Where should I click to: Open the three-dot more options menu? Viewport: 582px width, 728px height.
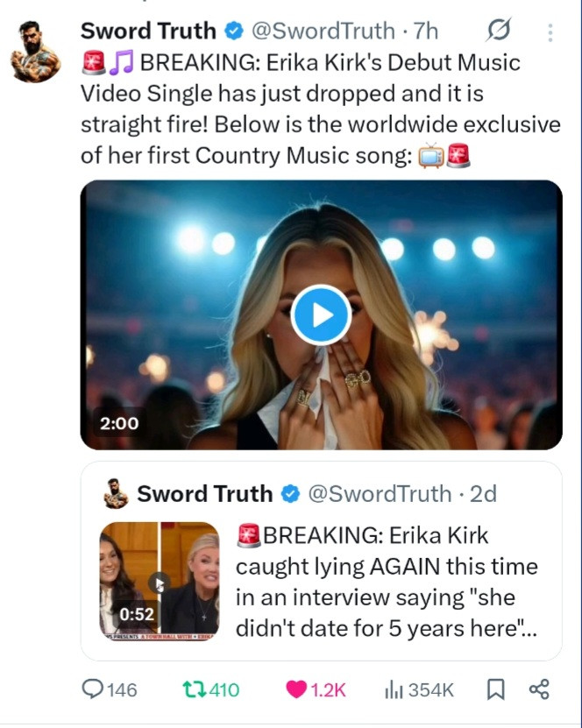point(550,33)
